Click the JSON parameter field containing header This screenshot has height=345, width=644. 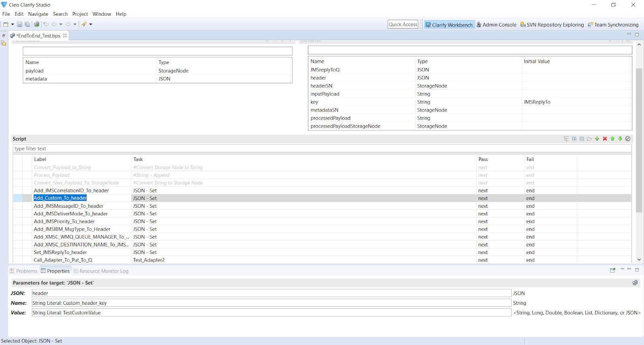271,293
